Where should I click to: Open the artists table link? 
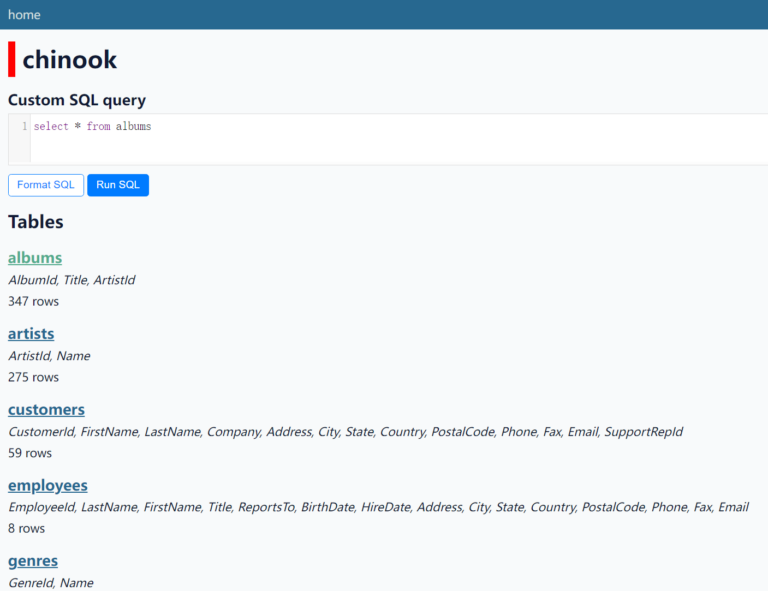click(x=31, y=334)
